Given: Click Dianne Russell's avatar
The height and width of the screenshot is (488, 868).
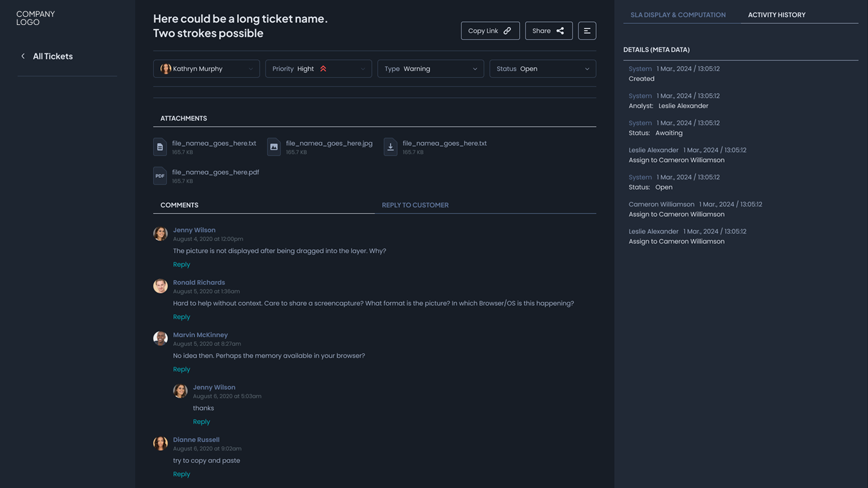Looking at the screenshot, I should pyautogui.click(x=161, y=444).
